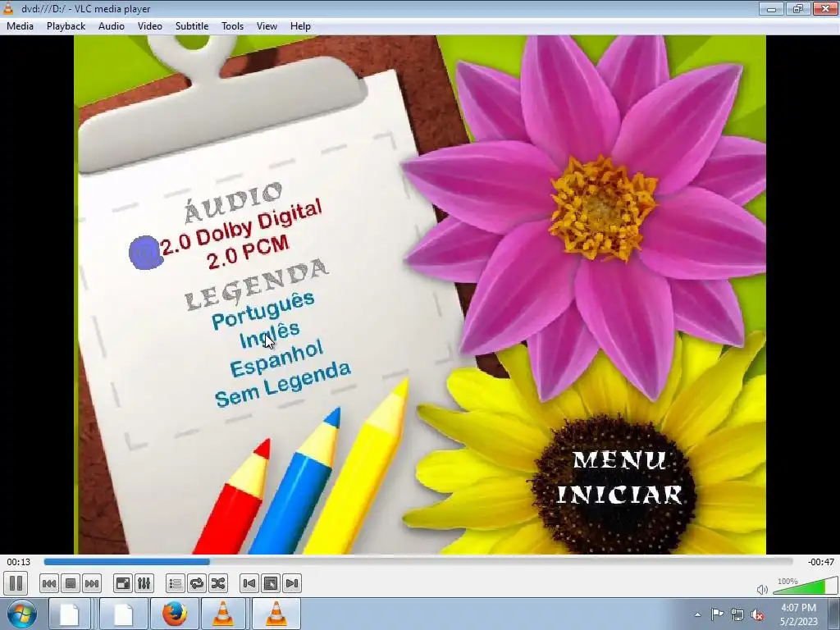Viewport: 840px width, 630px height.
Task: Choose Sem Legenda option
Action: (x=283, y=384)
